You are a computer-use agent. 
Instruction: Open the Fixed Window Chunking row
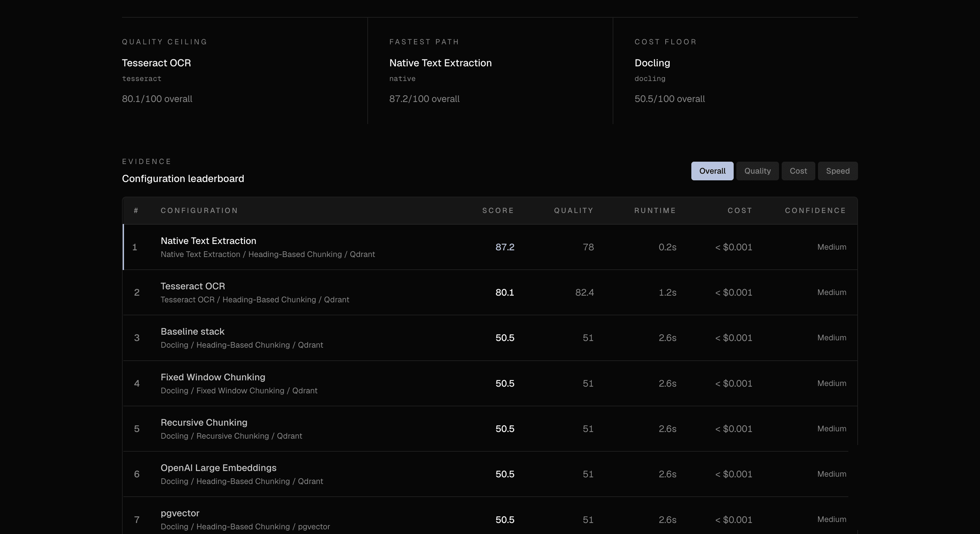490,383
